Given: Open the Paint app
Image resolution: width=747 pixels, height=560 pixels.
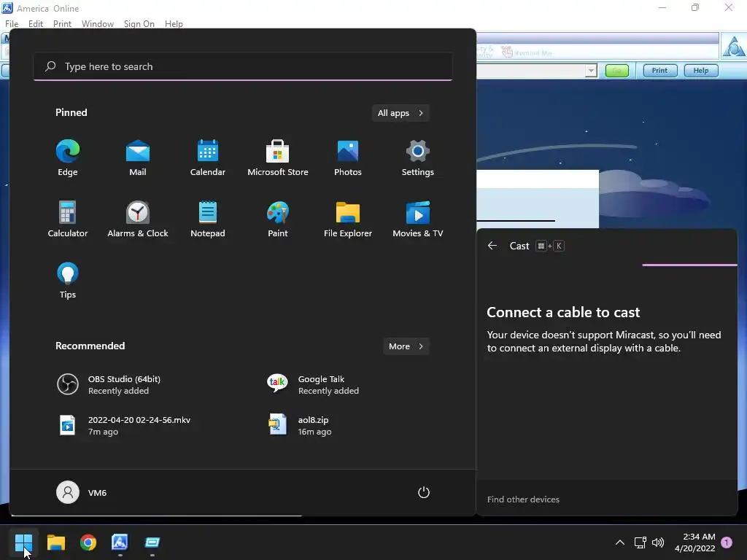Looking at the screenshot, I should point(278,219).
